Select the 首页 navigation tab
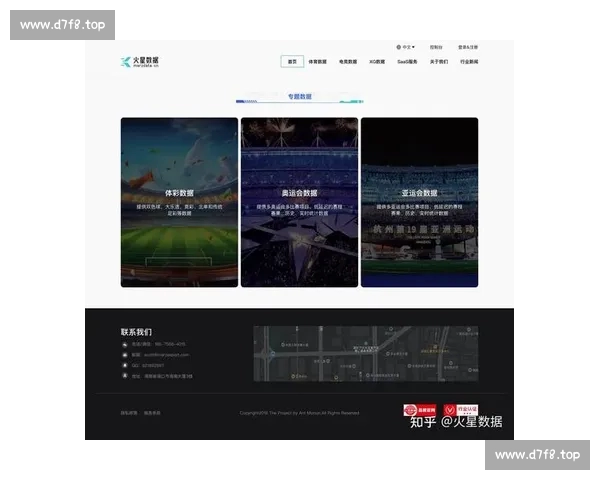This screenshot has width=600, height=480. click(292, 62)
